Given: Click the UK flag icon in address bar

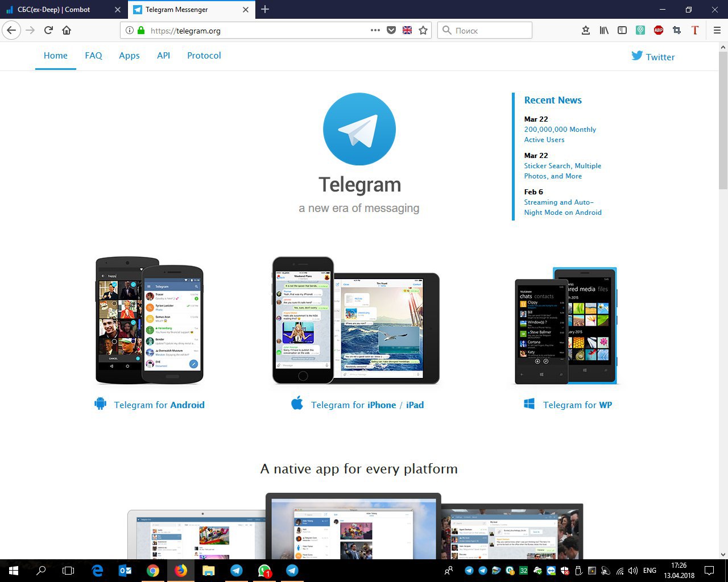Looking at the screenshot, I should pyautogui.click(x=407, y=30).
